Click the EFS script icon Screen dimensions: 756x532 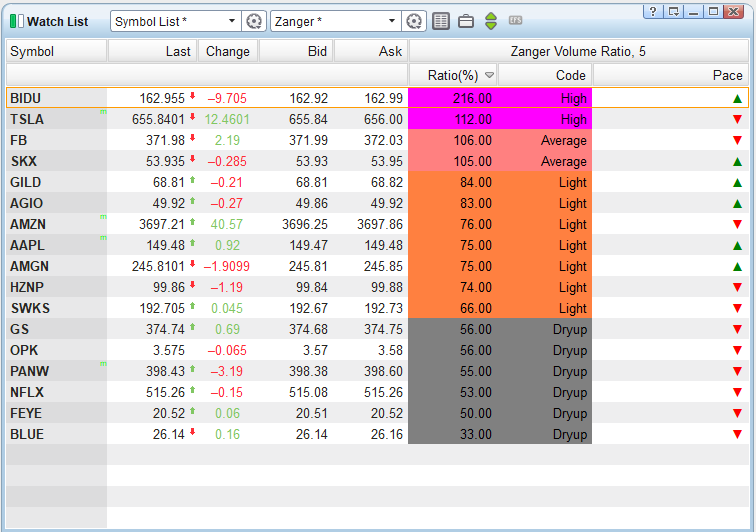[515, 20]
